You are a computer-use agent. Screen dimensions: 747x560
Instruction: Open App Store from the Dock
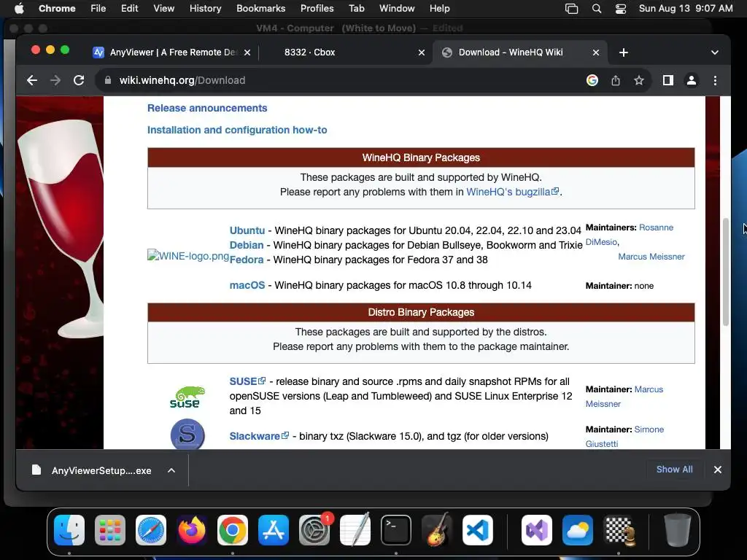(x=274, y=530)
